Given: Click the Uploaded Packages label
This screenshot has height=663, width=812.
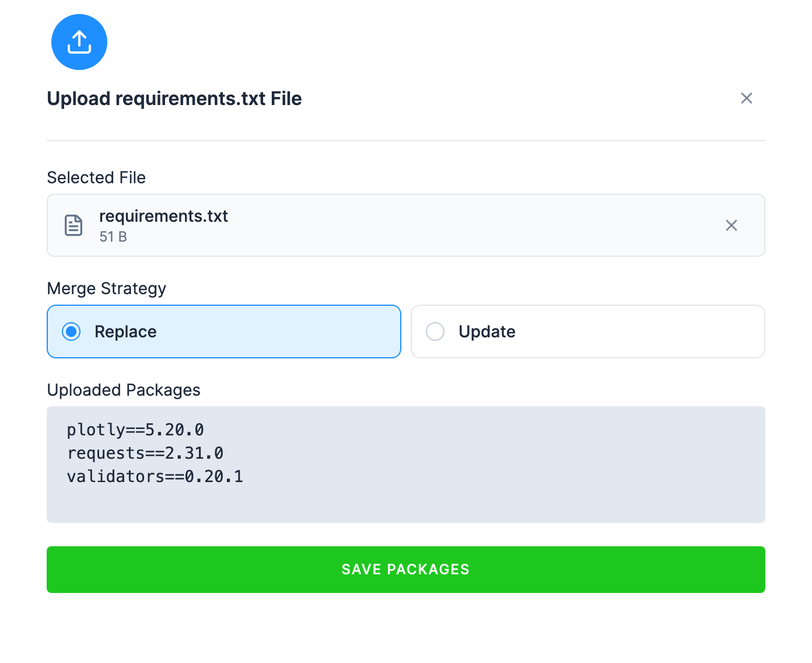Looking at the screenshot, I should 124,390.
